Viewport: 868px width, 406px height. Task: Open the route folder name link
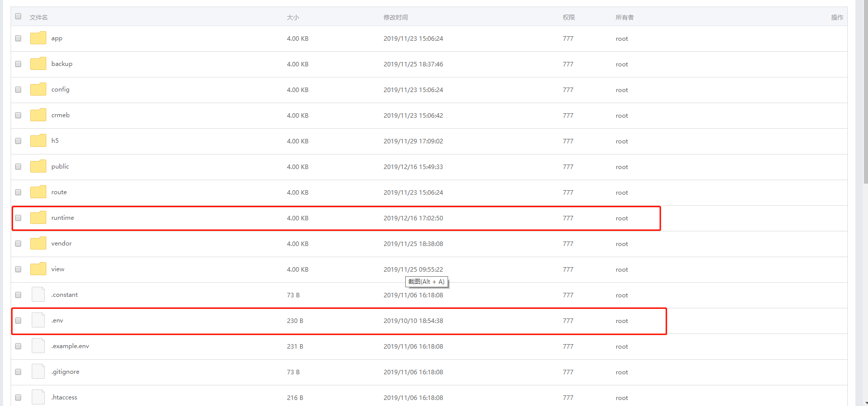click(59, 192)
